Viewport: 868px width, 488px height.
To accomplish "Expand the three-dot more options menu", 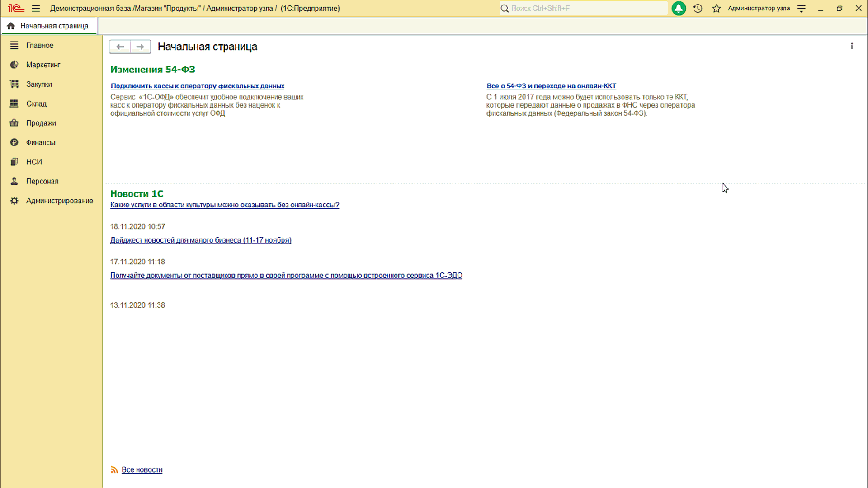I will coord(852,46).
